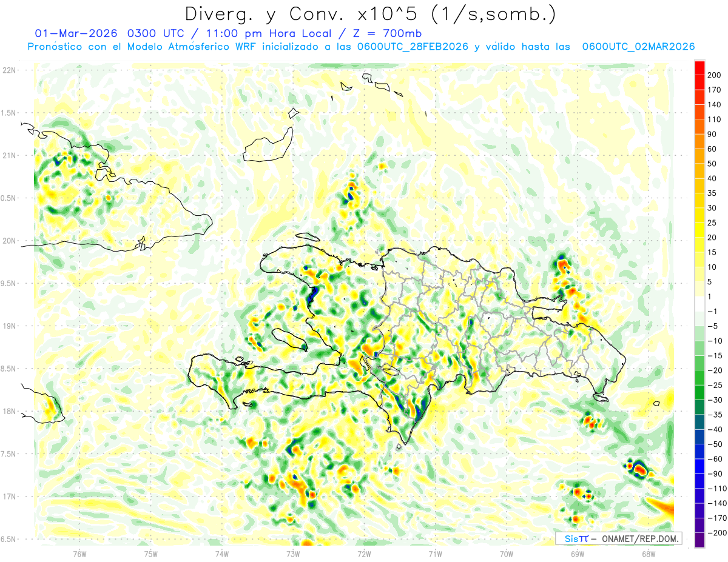Click the '7.5N' latitude axis label

pos(9,454)
